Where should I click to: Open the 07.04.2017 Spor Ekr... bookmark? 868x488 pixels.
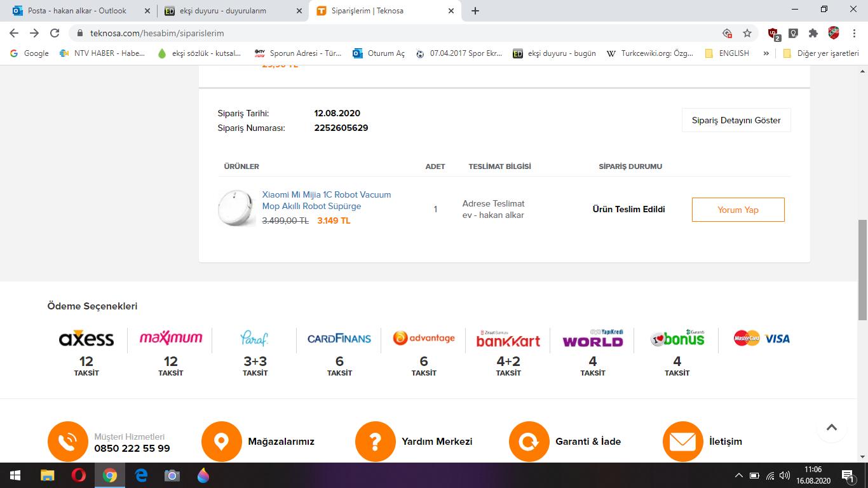pos(459,53)
